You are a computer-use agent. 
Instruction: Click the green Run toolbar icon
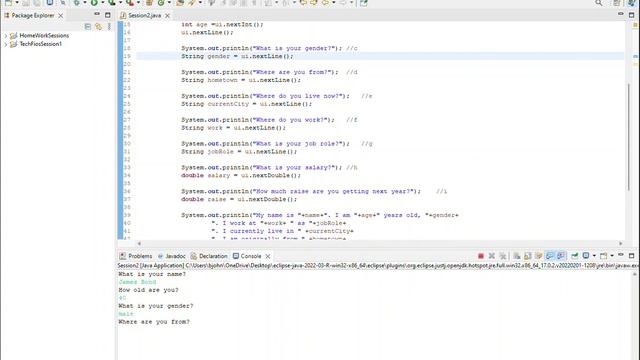click(94, 3)
